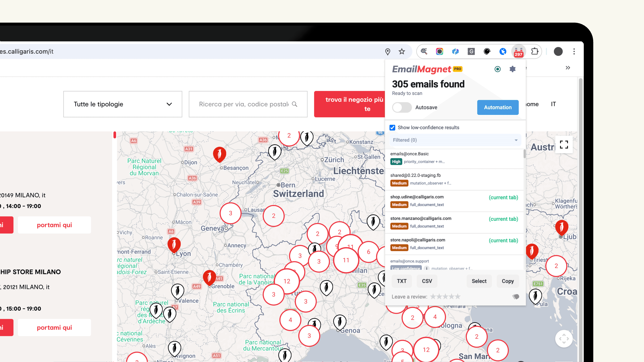Click the Ricerca per via search field
Screen dimensions: 644x362
pyautogui.click(x=244, y=104)
